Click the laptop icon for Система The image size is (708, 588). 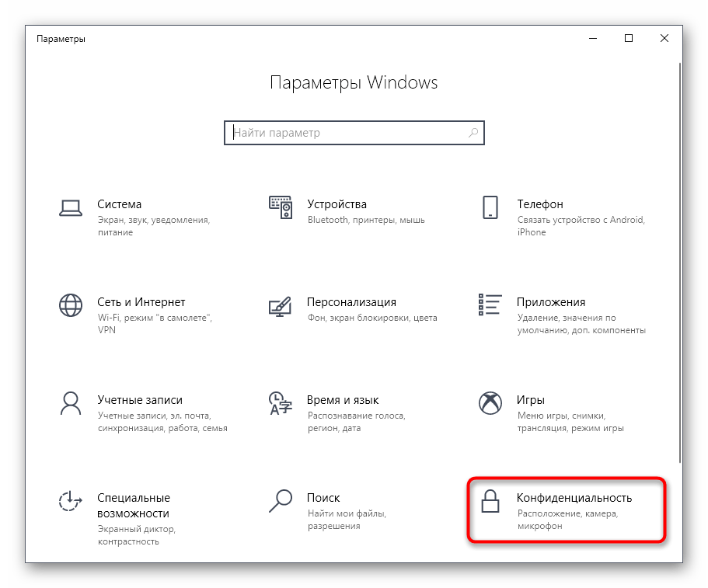(x=71, y=208)
